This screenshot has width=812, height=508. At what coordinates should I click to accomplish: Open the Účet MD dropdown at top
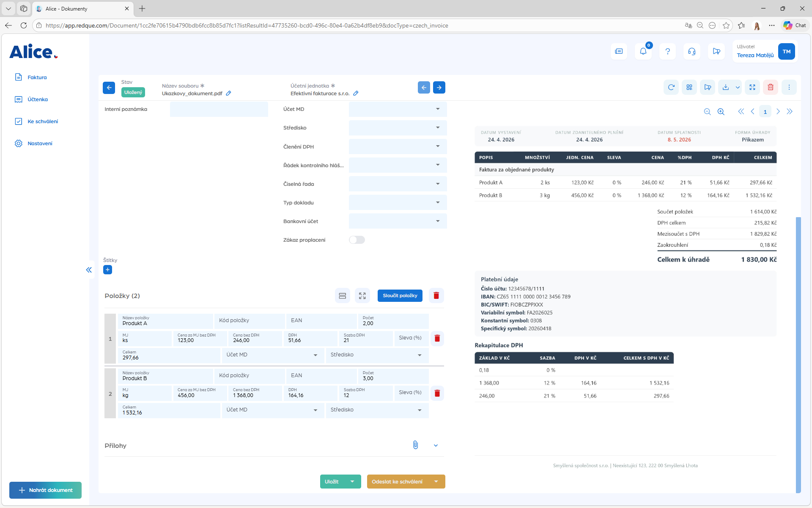pyautogui.click(x=398, y=109)
